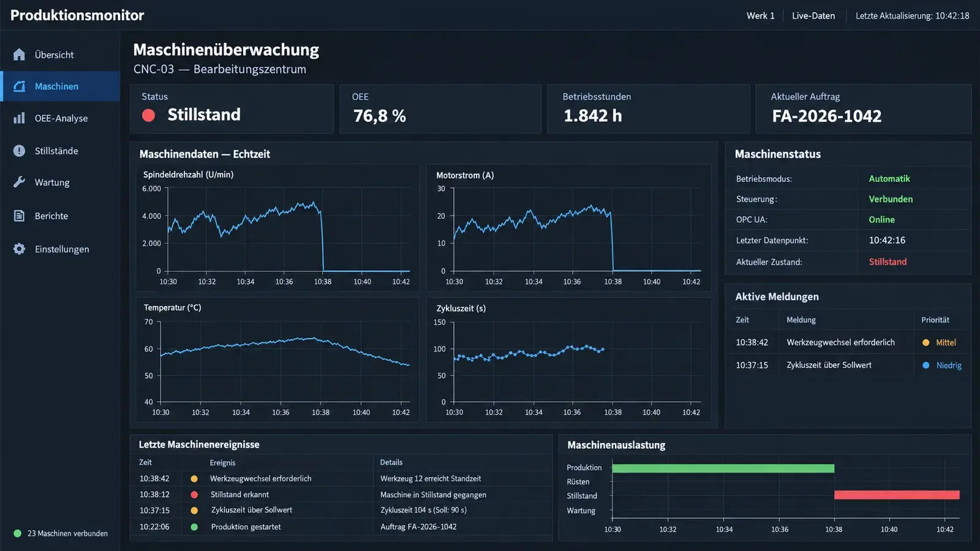Screen dimensions: 980x551
Task: Click the OEE value 76,8 %
Action: click(380, 116)
